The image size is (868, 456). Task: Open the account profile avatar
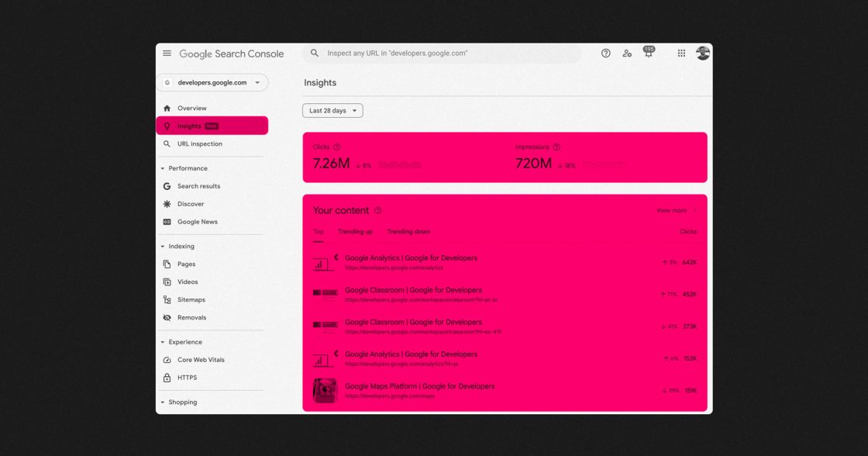click(x=702, y=54)
